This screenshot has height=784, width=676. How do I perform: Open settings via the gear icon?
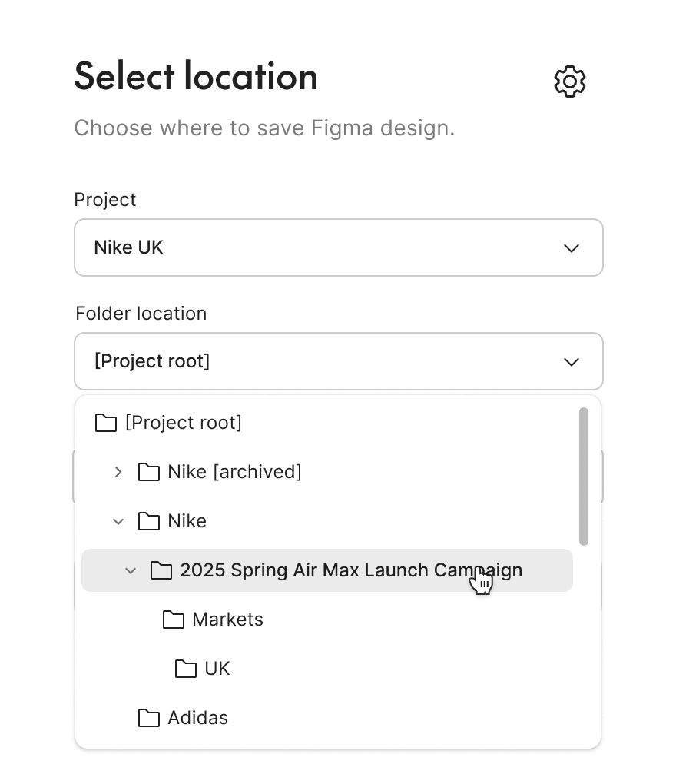coord(569,81)
